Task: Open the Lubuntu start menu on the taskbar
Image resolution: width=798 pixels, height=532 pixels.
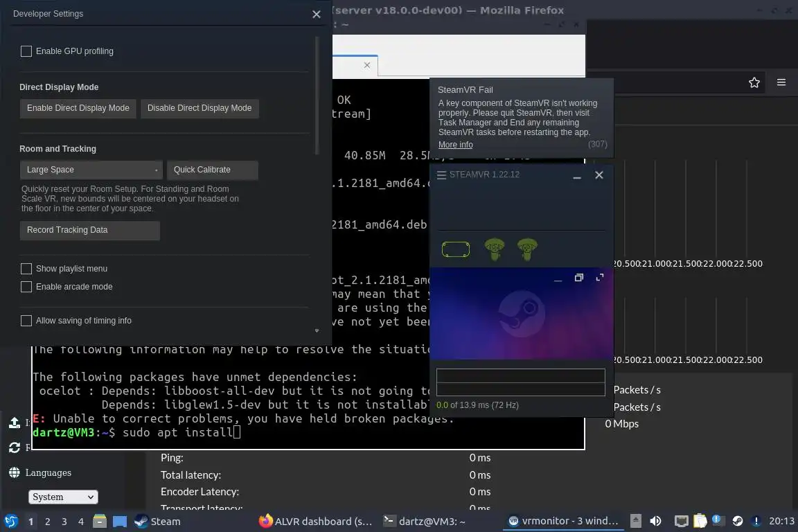Action: pyautogui.click(x=11, y=522)
